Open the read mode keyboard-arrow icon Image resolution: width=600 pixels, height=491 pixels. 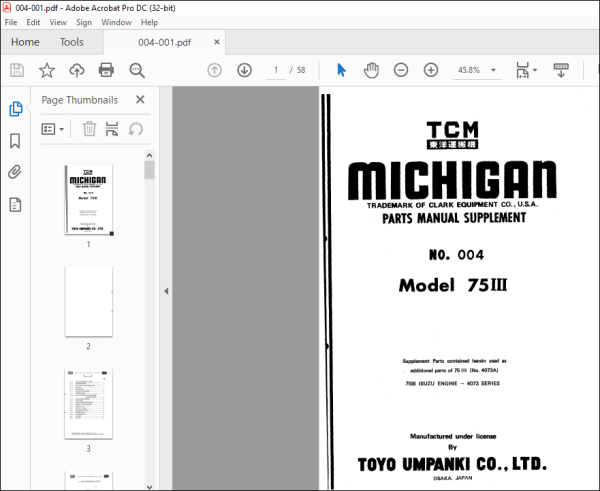(x=561, y=70)
